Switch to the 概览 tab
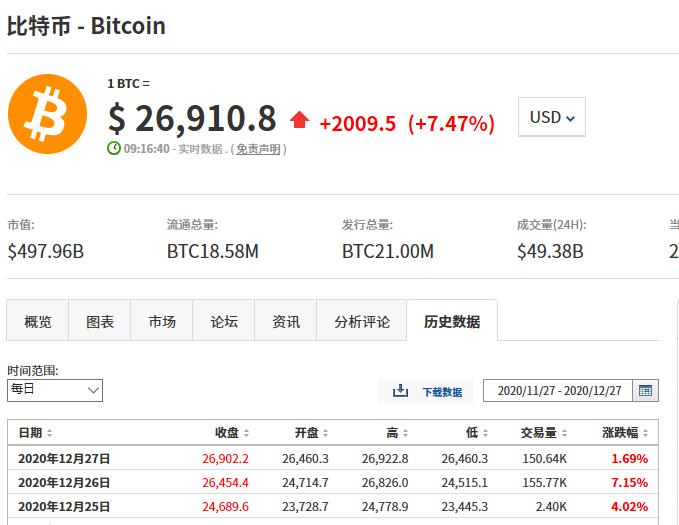This screenshot has width=679, height=525. click(x=38, y=322)
